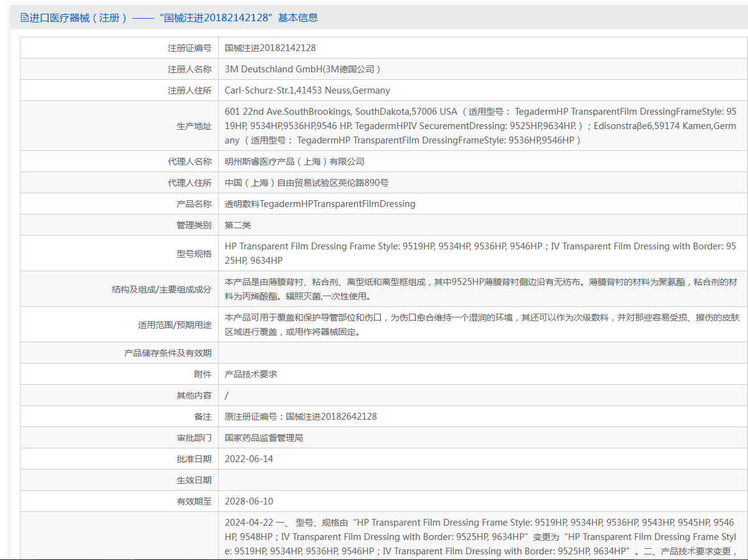Select the Carl-Schurz-Str.1 Neuss address

[307, 90]
